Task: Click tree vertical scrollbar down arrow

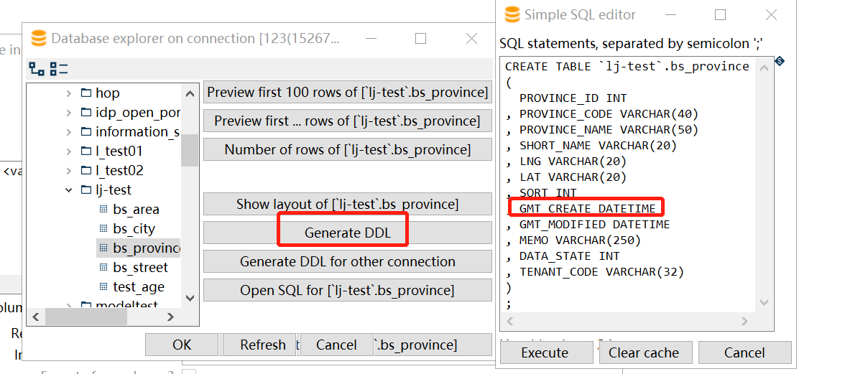Action: (190, 297)
